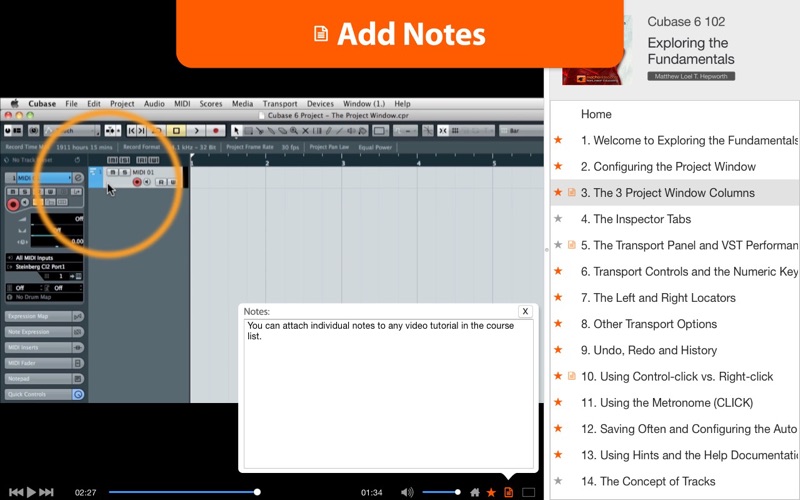This screenshot has width=800, height=500.
Task: Skip to next video with forward icon
Action: point(46,492)
